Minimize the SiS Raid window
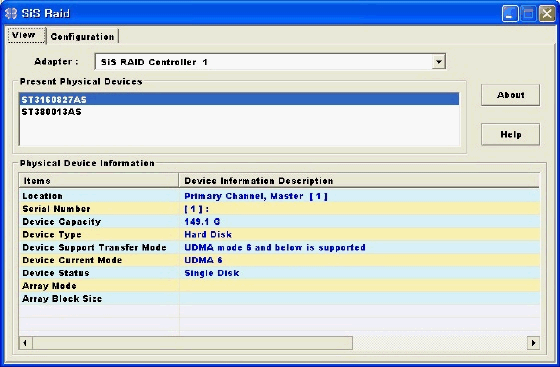The width and height of the screenshot is (560, 367). (510, 14)
